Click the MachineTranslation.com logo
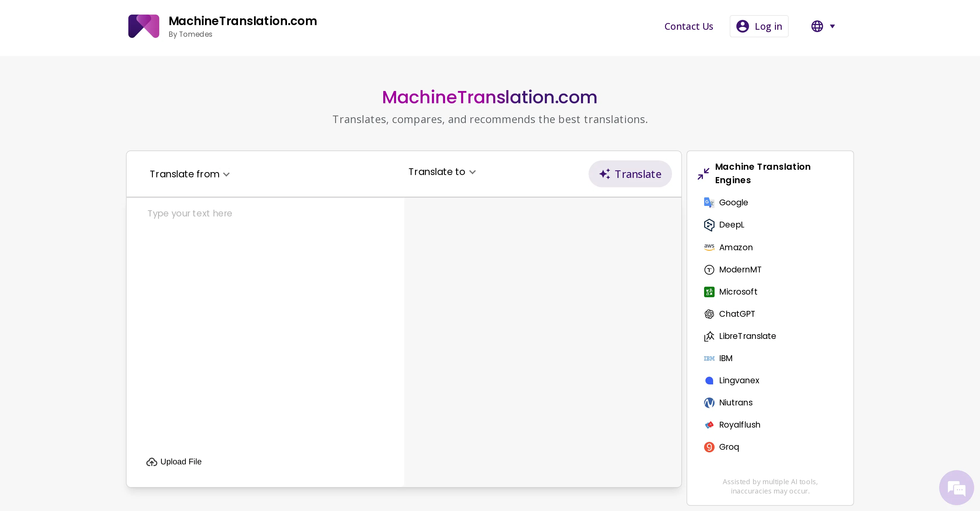980x511 pixels. click(x=143, y=26)
